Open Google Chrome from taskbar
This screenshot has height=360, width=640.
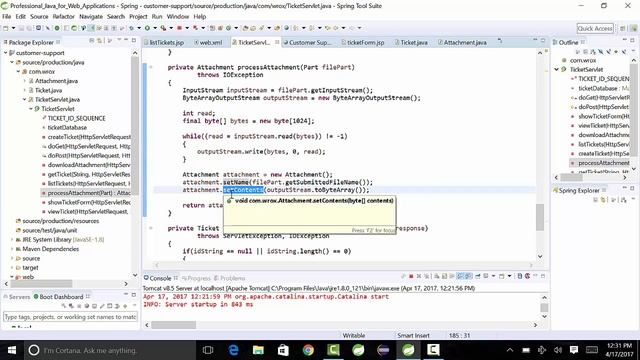[308, 350]
